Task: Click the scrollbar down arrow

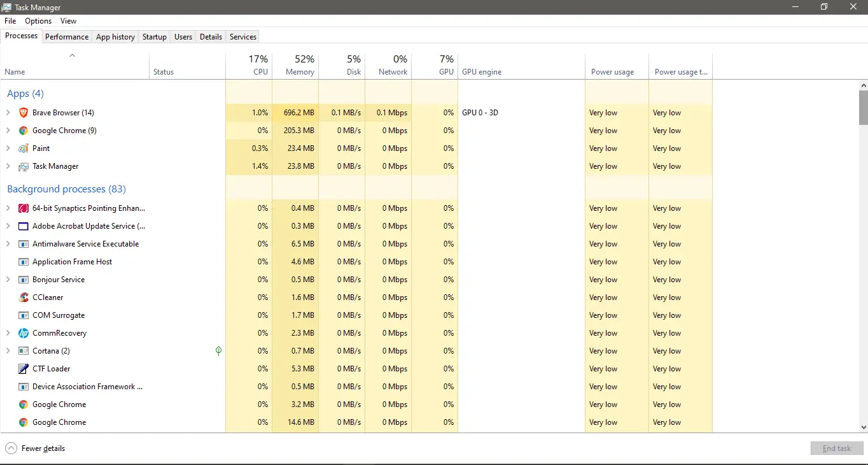Action: click(x=863, y=427)
